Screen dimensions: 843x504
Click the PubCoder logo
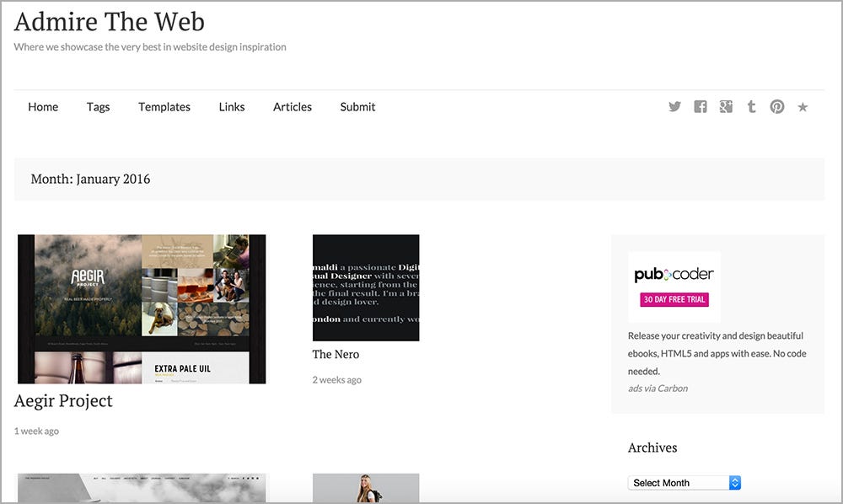tap(673, 273)
